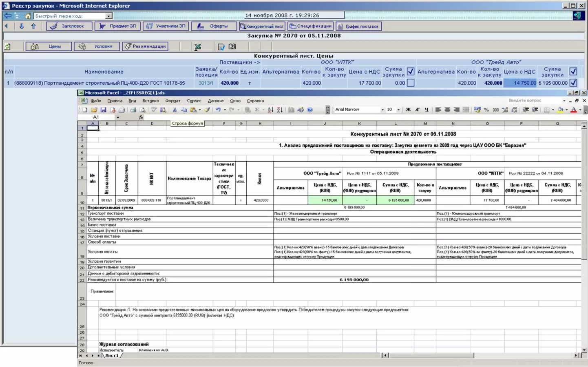Screen dimensions: 588x367
Task: Apply bold with the Ж button
Action: pyautogui.click(x=408, y=110)
